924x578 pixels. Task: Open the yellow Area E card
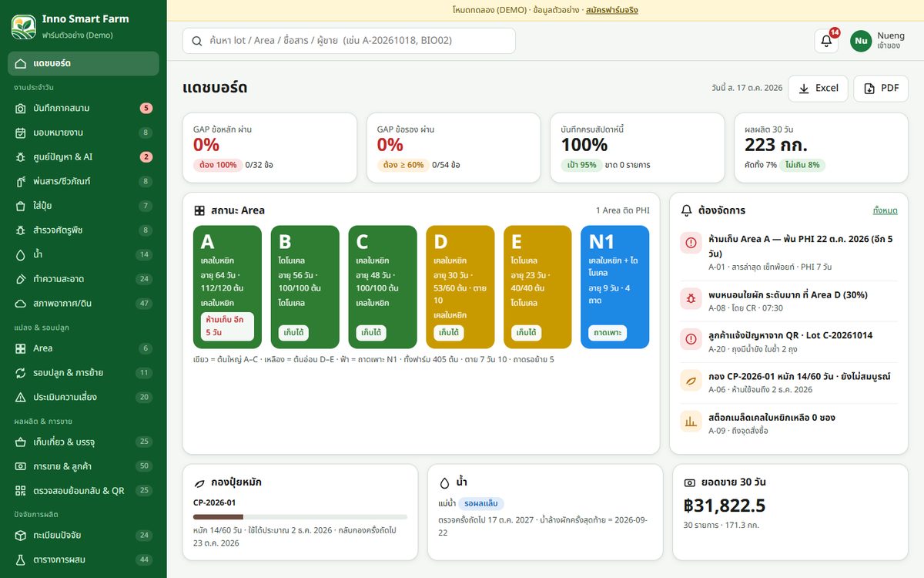point(537,287)
